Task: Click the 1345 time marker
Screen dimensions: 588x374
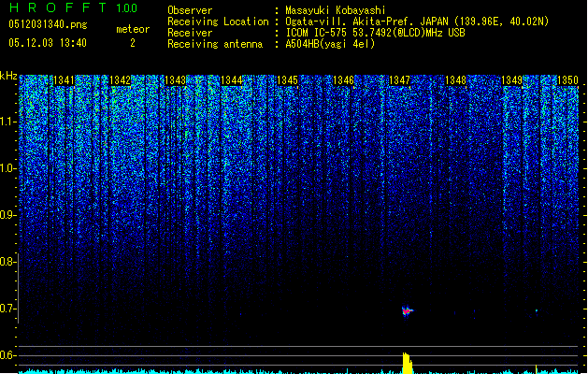Action: [287, 80]
